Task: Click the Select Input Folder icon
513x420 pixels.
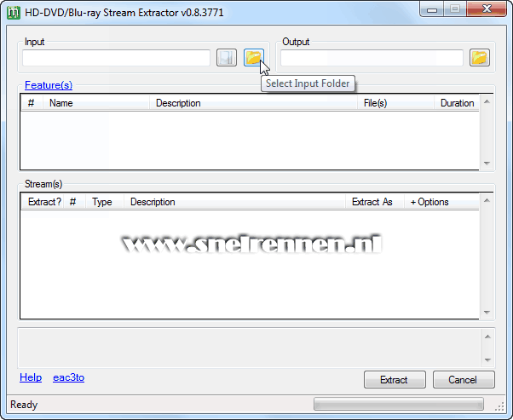Action: pos(254,58)
